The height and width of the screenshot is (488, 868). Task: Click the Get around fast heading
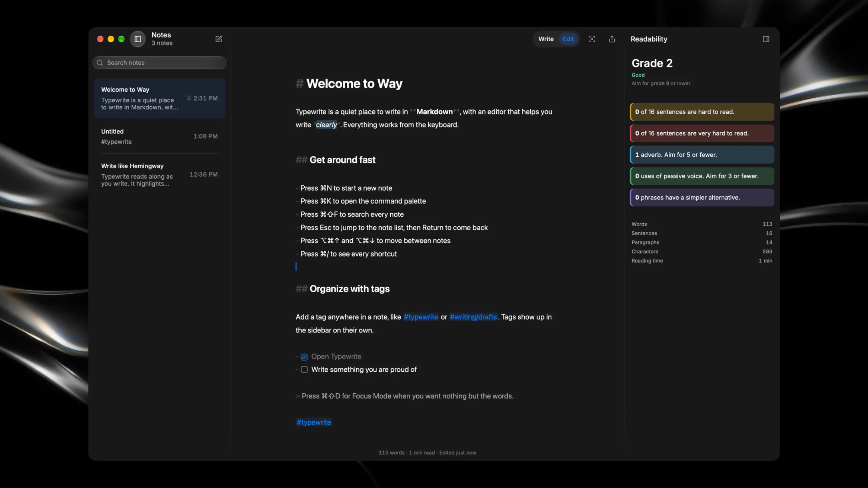point(342,160)
